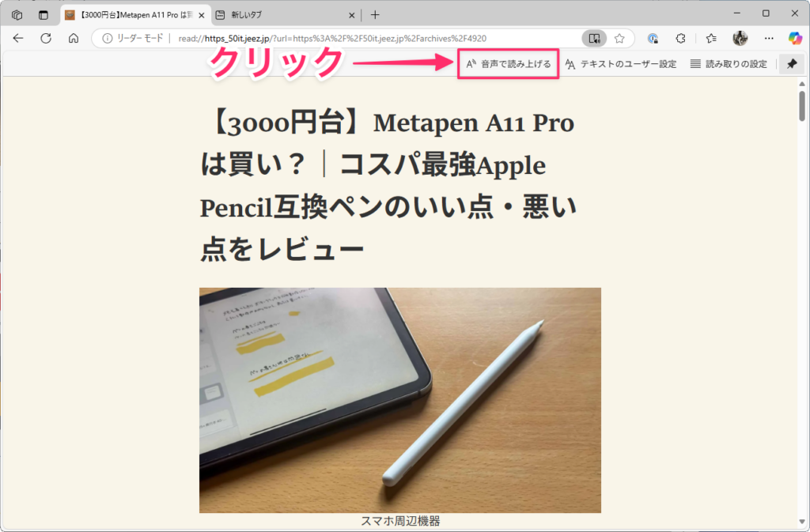The height and width of the screenshot is (532, 810).
Task: Click the vertical scrollbar thumb
Action: (802, 106)
